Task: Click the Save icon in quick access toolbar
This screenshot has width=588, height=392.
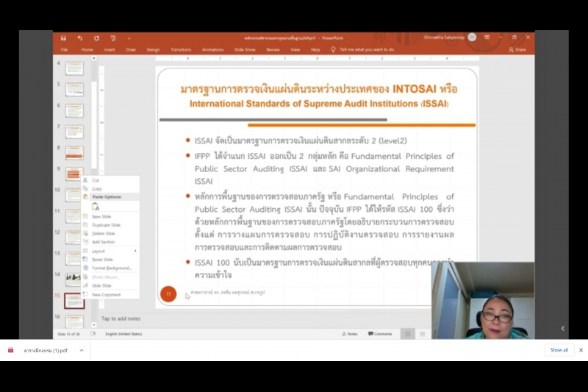Action: 63,38
